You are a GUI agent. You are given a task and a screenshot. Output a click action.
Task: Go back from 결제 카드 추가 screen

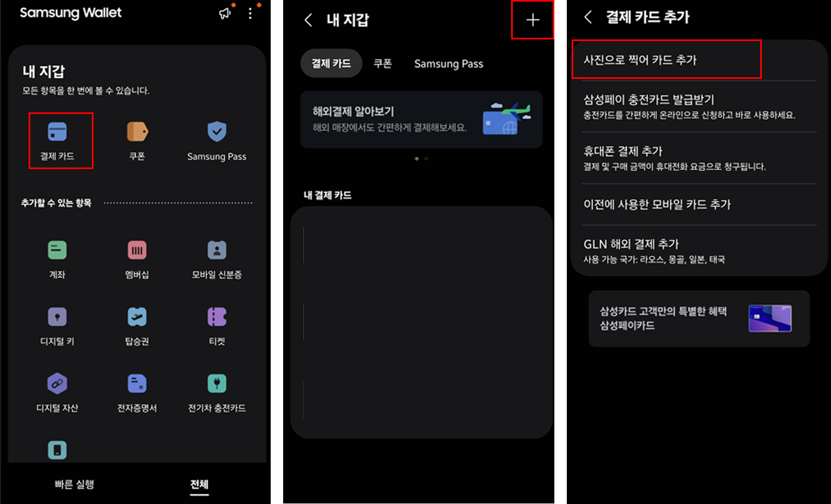588,17
